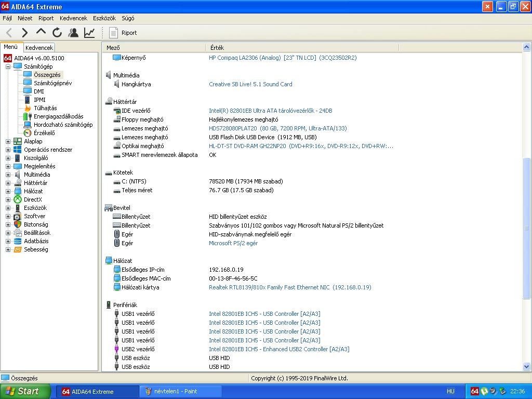This screenshot has height=399, width=532.
Task: Click the Érzékelő gauge icon
Action: [28, 133]
